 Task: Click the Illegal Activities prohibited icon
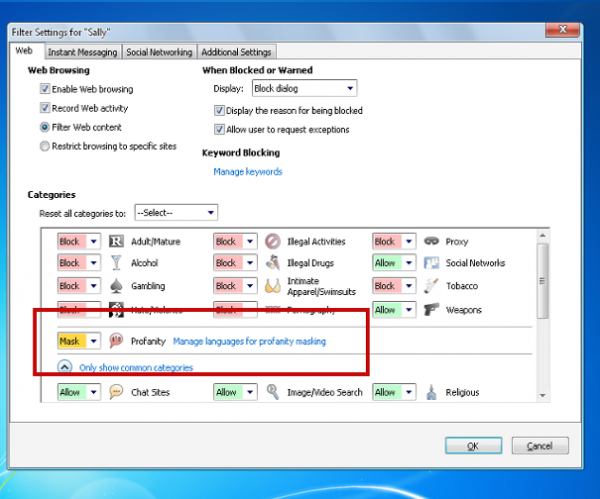click(273, 241)
